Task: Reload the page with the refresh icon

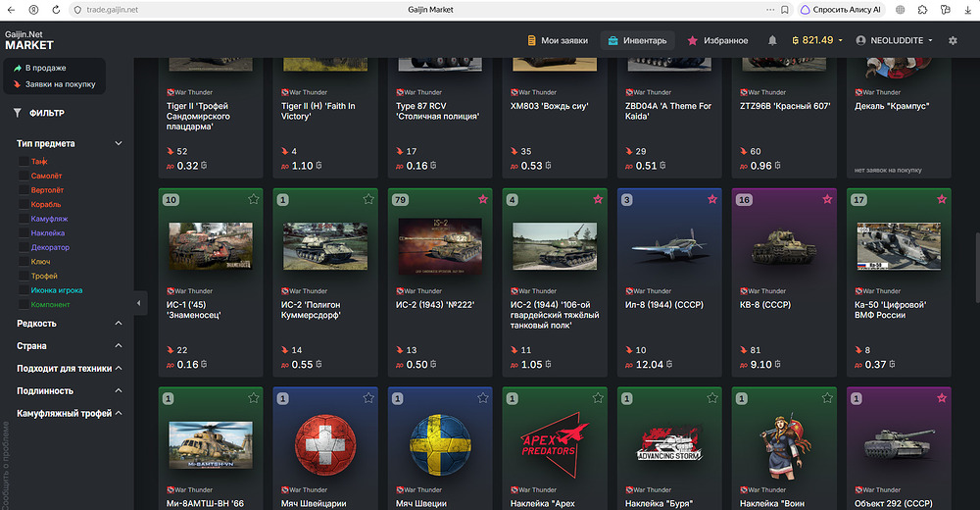Action: pyautogui.click(x=56, y=10)
